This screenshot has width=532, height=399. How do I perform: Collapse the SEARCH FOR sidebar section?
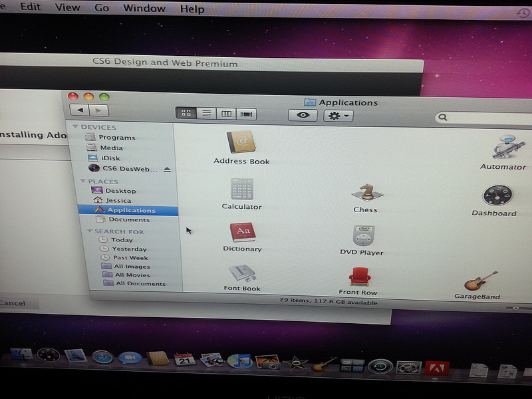point(90,231)
